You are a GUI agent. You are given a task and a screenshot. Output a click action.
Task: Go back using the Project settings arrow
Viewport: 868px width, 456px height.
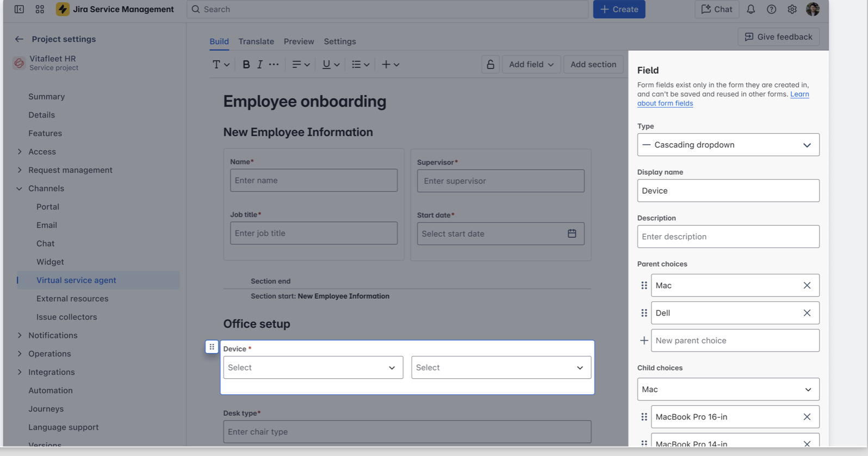(19, 39)
